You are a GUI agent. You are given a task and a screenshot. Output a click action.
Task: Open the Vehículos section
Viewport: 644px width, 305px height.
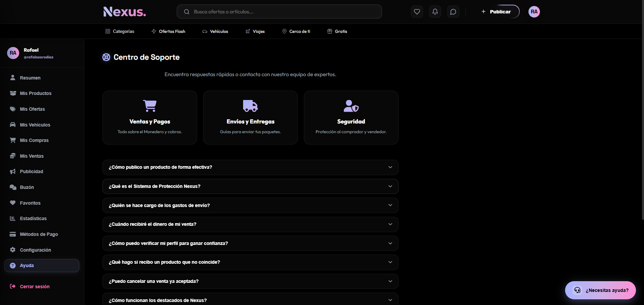coord(215,31)
